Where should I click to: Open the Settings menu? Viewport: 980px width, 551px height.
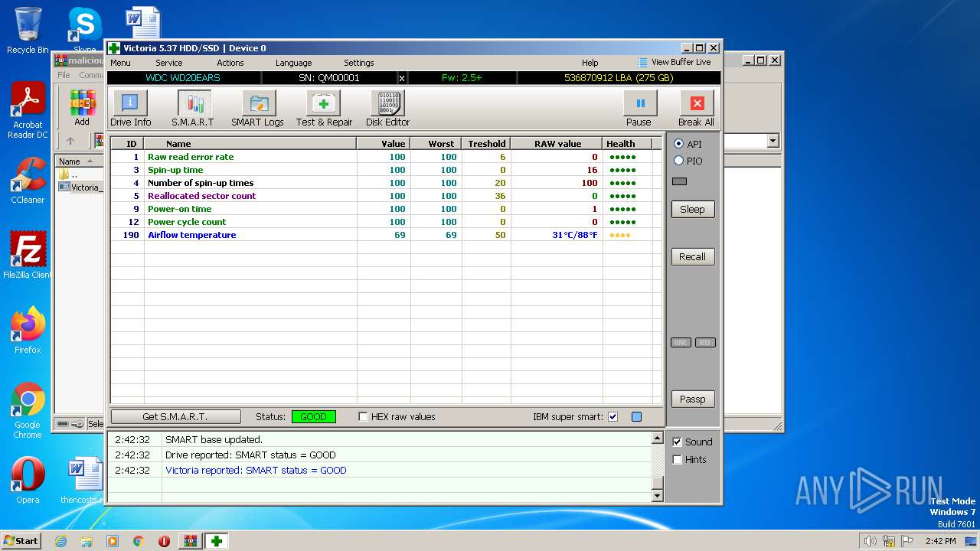[359, 63]
